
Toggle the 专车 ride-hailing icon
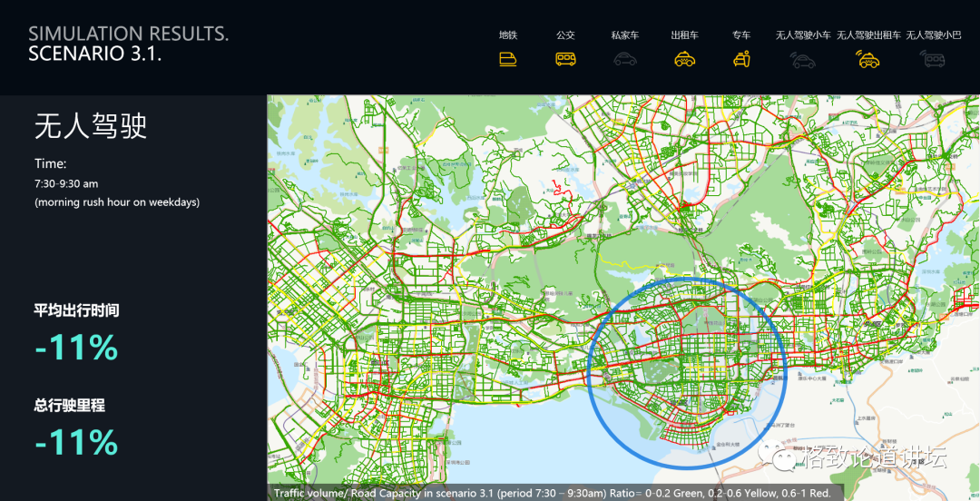pyautogui.click(x=741, y=59)
